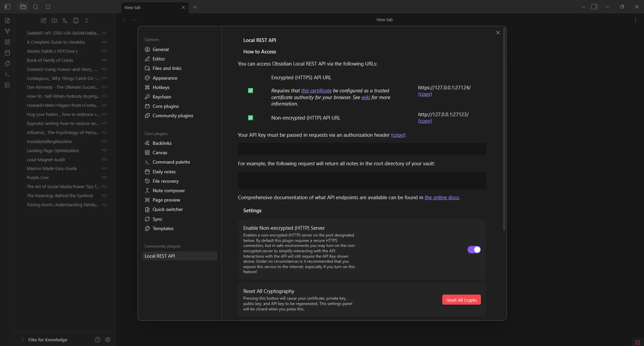644x346 pixels.
Task: Open vault help question mark icon
Action: coord(98,340)
